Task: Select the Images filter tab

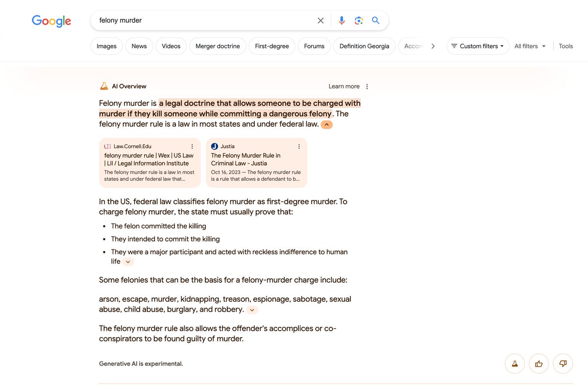Action: 106,46
